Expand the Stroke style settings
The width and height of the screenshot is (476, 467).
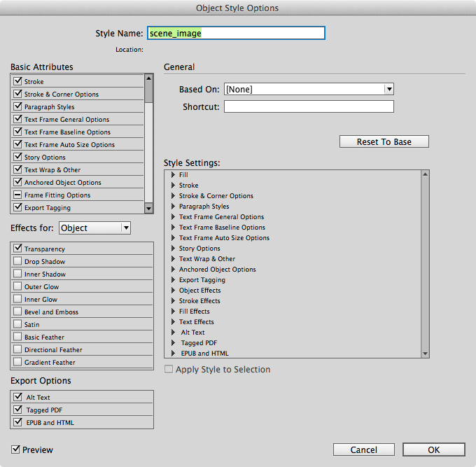point(173,186)
